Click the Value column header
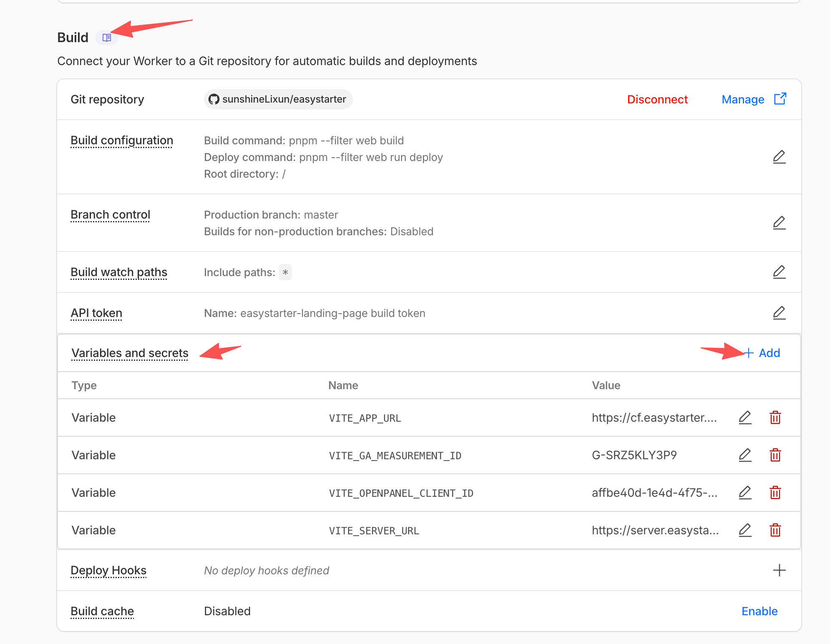Screen dimensions: 830x644 [x=606, y=385]
